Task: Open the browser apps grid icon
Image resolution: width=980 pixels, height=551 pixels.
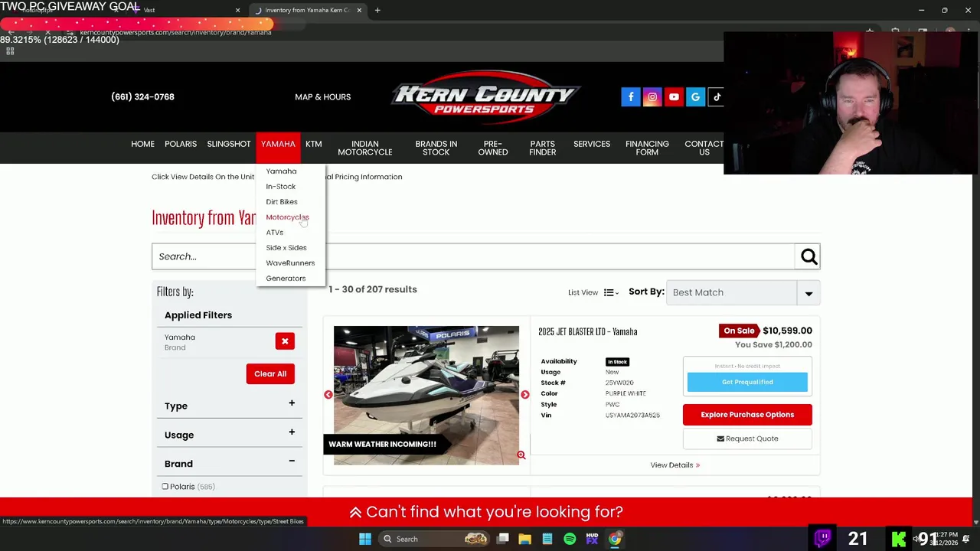Action: [x=10, y=51]
